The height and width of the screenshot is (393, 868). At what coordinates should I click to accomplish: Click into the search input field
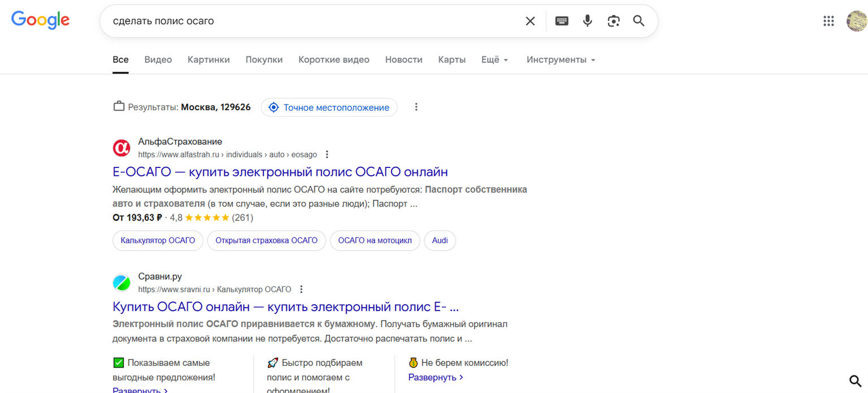pos(311,21)
